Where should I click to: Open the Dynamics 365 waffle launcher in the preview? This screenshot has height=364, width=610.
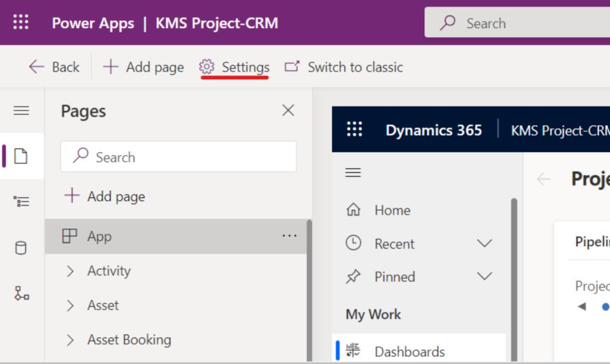click(354, 129)
